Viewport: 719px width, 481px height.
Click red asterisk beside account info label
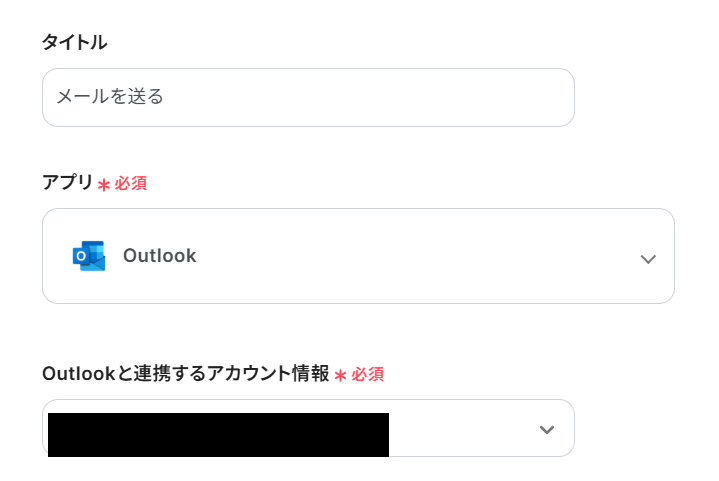[x=340, y=376]
